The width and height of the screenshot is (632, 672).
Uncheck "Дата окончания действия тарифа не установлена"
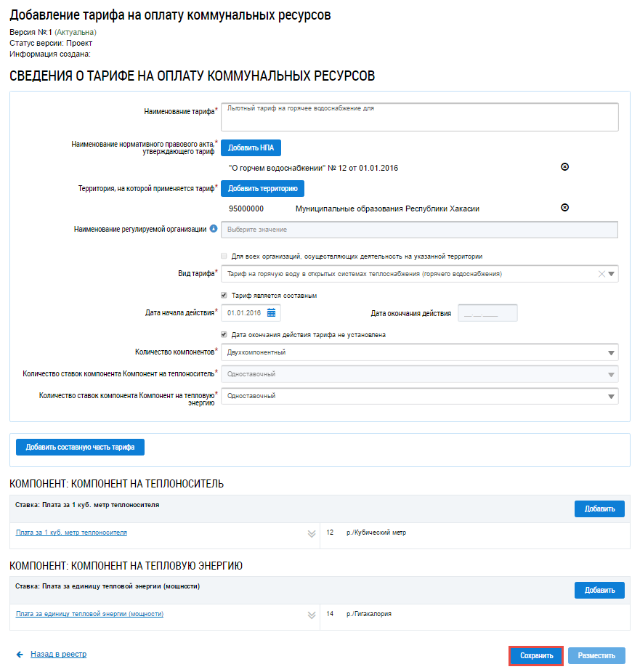point(224,335)
